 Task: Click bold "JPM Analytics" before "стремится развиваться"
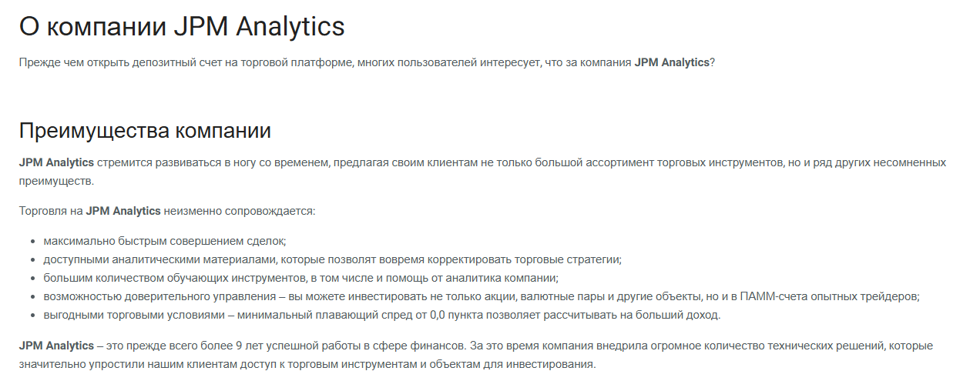click(x=56, y=163)
